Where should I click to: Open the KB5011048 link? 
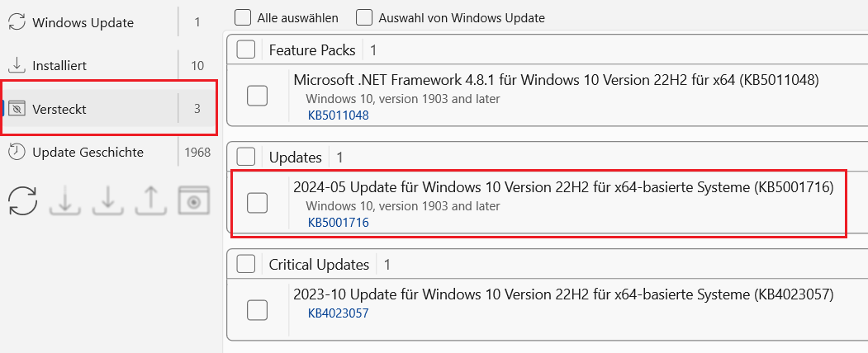tap(338, 115)
